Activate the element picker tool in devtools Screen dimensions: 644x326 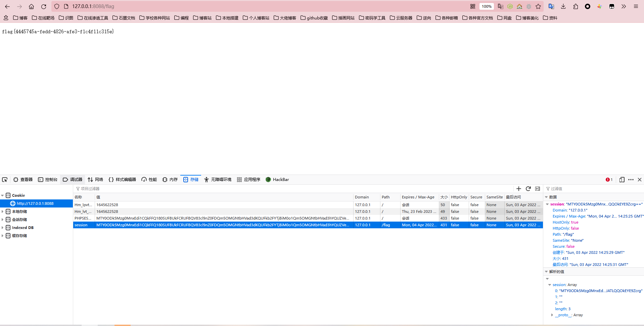[x=5, y=180]
